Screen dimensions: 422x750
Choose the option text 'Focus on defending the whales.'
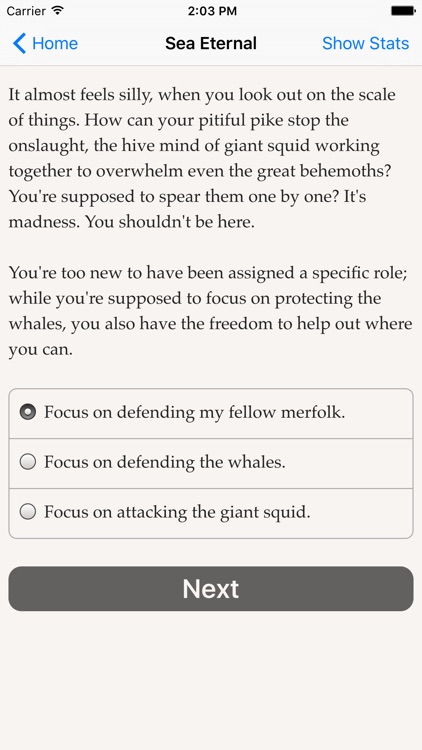165,462
